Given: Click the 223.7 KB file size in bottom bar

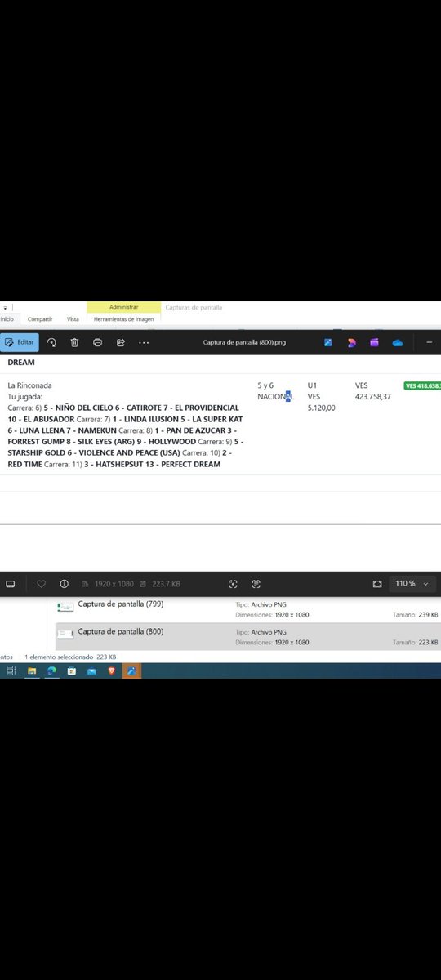Looking at the screenshot, I should pos(168,584).
